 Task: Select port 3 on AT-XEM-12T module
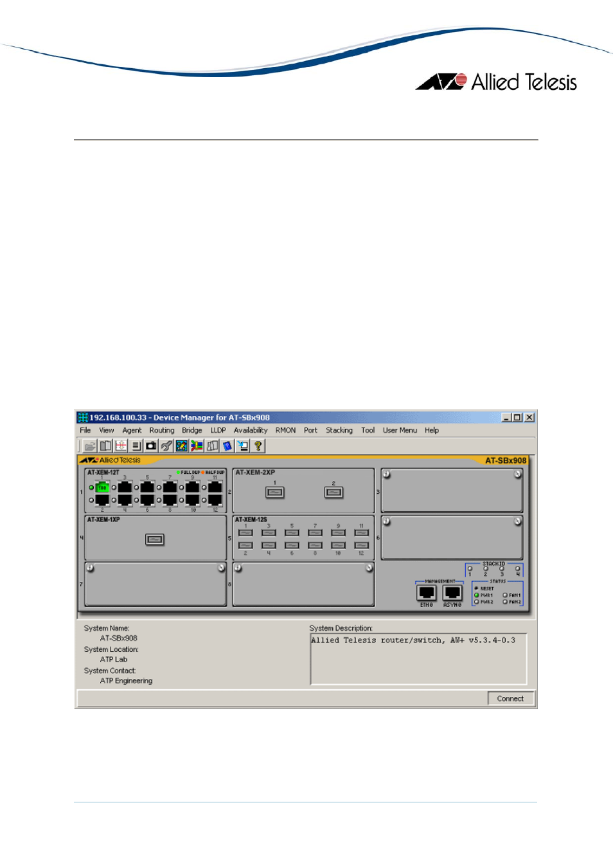[125, 487]
